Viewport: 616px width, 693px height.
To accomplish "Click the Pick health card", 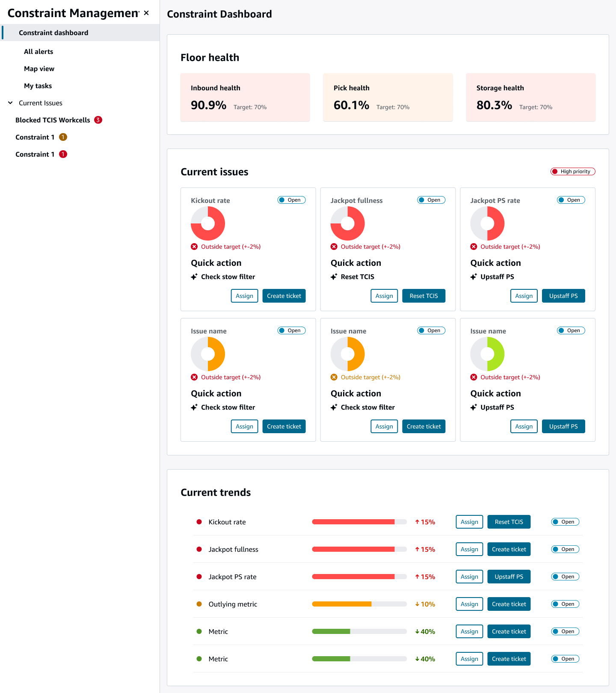I will [388, 97].
